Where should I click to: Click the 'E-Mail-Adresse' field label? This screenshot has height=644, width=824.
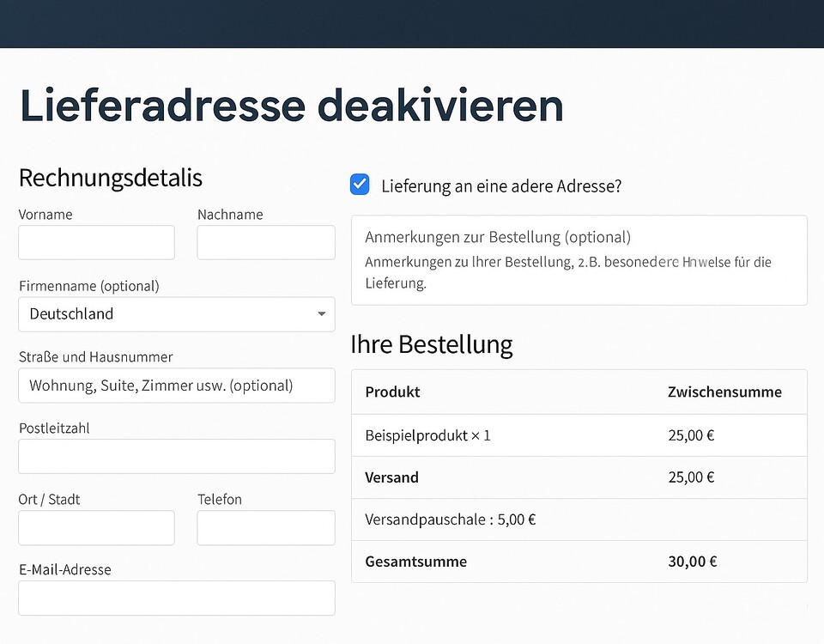point(64,569)
